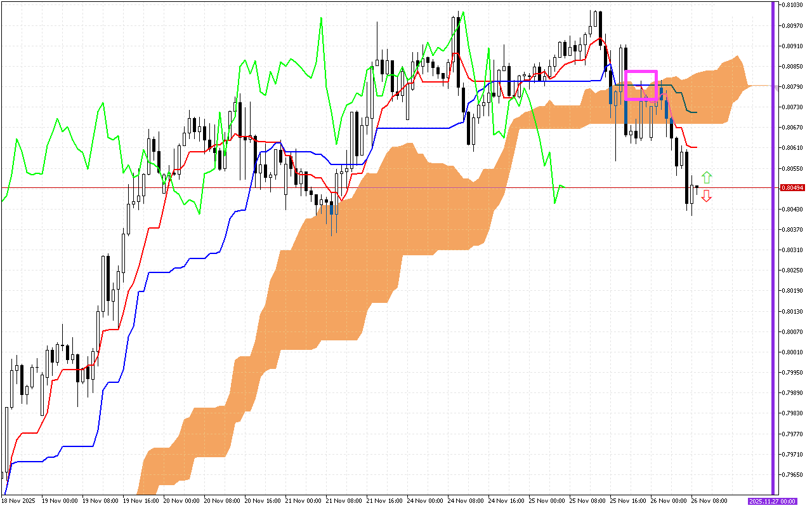Click the right end of the green Chikou line
Image resolution: width=812 pixels, height=508 pixels.
(563, 186)
